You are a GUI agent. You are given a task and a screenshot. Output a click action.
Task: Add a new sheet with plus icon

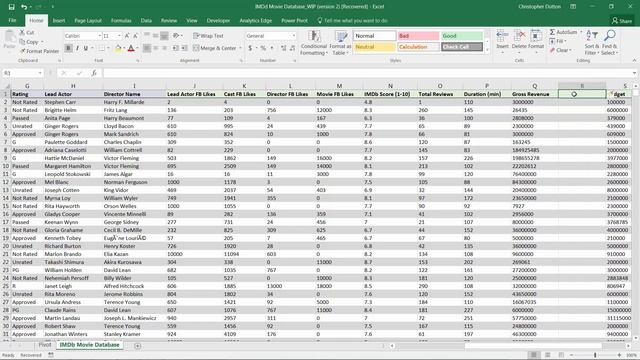138,346
